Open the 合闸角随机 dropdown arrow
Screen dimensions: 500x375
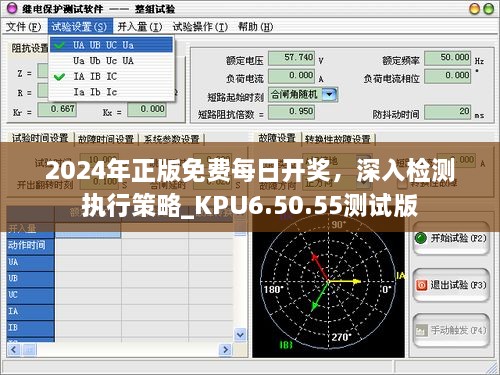(330, 94)
